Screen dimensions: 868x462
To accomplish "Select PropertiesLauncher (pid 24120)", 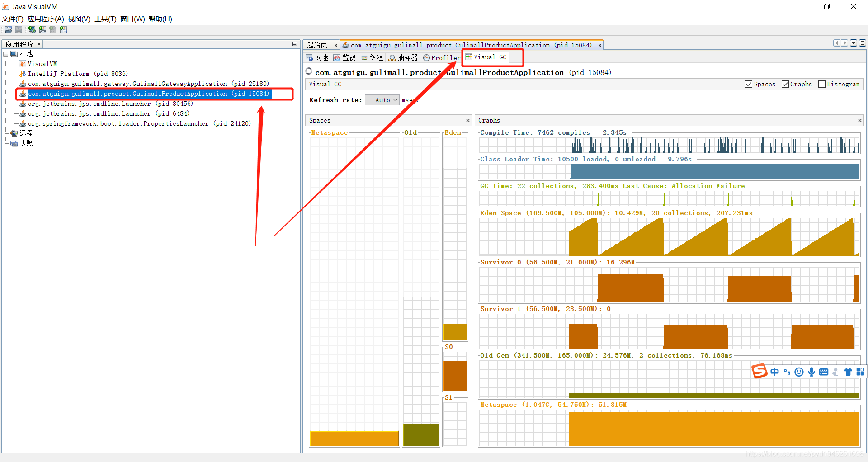I will [x=139, y=123].
